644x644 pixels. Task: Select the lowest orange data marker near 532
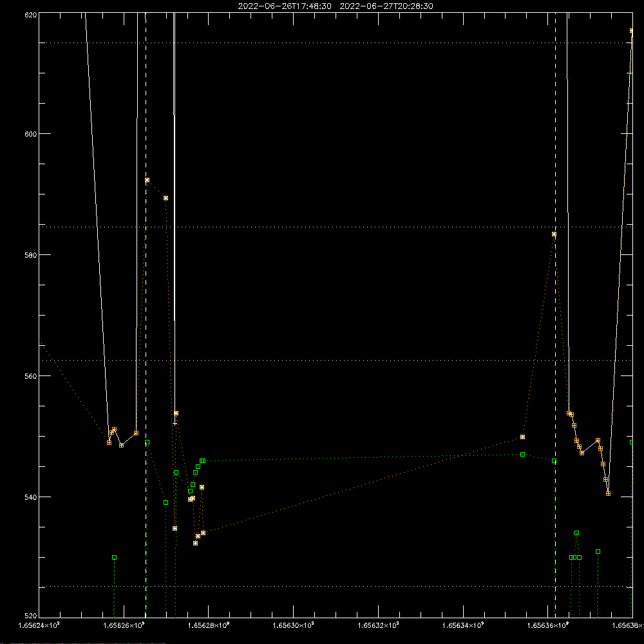[x=196, y=544]
